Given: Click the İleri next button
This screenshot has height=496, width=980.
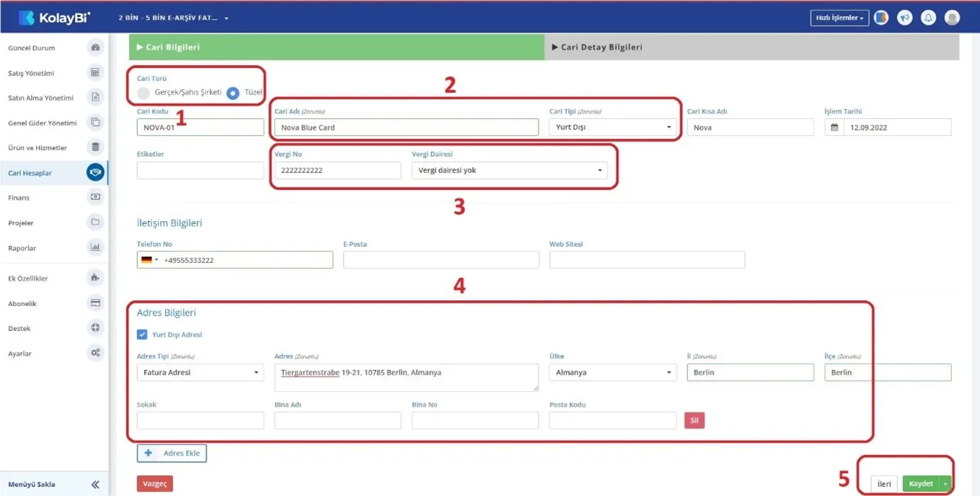Looking at the screenshot, I should click(x=884, y=483).
